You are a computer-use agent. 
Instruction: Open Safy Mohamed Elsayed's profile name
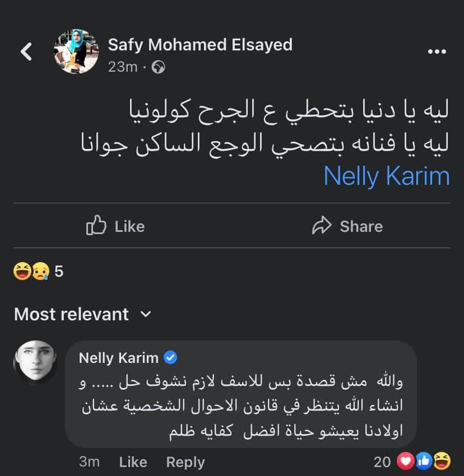(x=200, y=45)
